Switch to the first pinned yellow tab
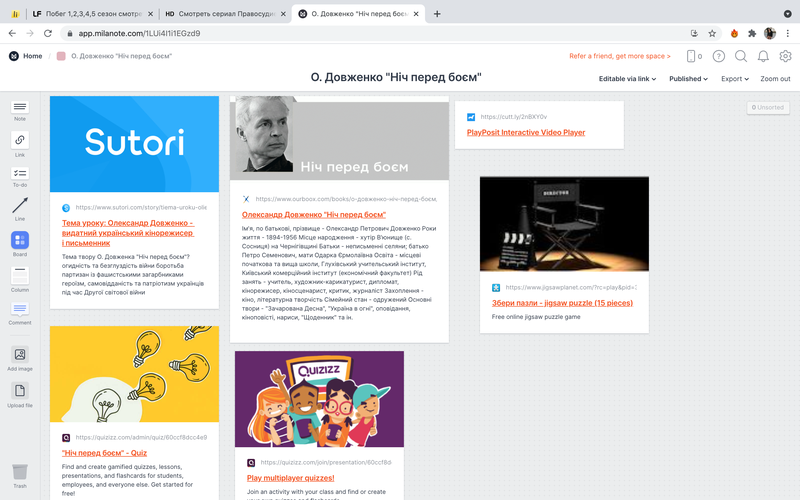This screenshot has width=800, height=500. pos(15,14)
